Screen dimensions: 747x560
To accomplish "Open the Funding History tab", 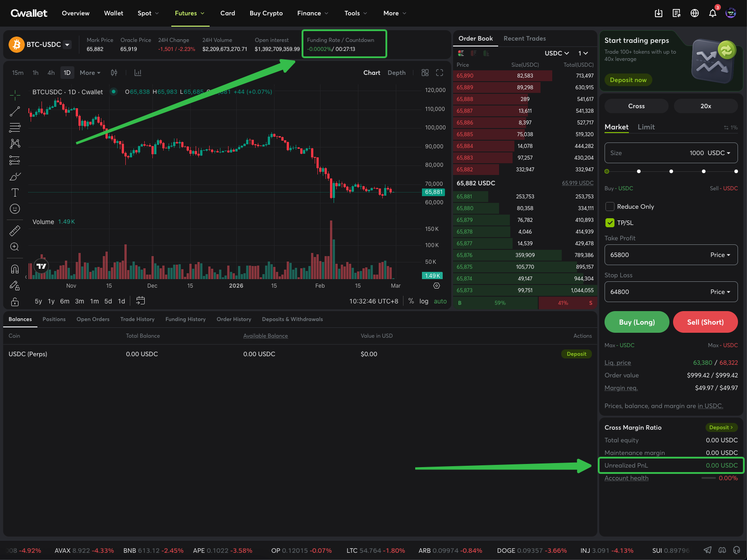I will coord(185,319).
